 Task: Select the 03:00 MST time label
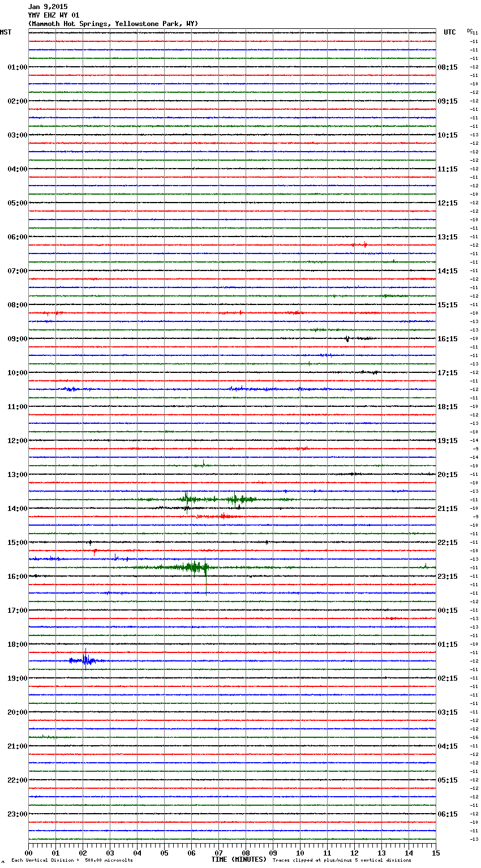tap(18, 135)
